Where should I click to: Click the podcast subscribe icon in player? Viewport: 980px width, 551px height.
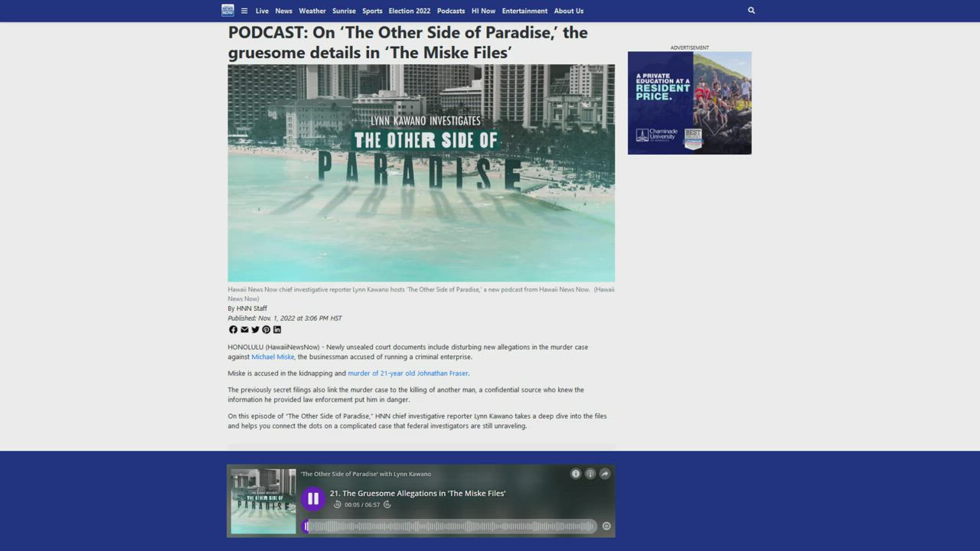point(590,474)
